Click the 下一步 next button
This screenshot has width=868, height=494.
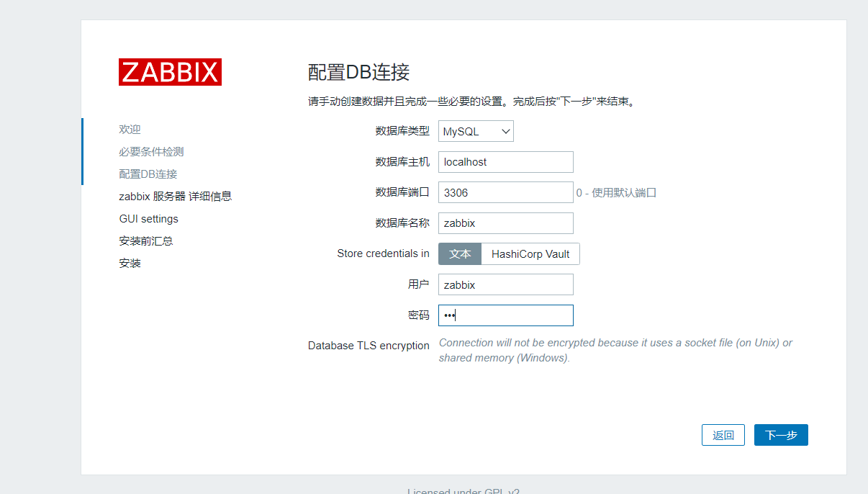781,435
